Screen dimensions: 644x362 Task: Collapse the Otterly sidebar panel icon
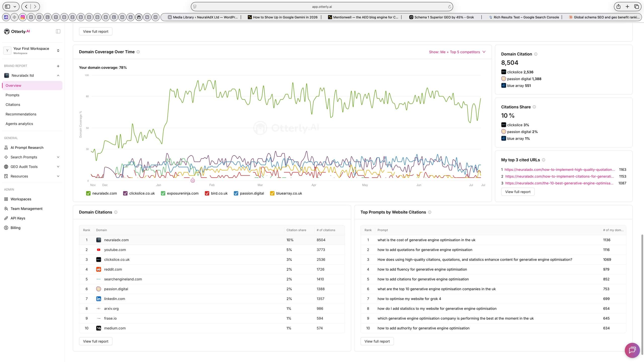point(58,31)
